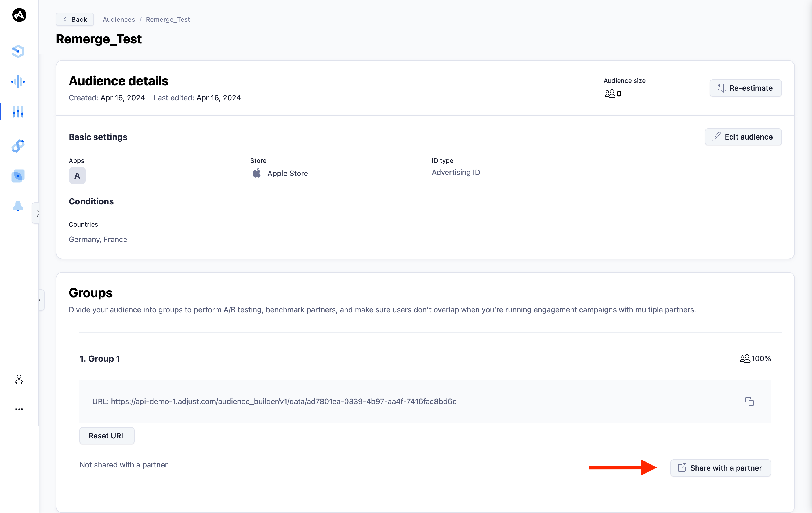The width and height of the screenshot is (812, 513).
Task: Click the 'Created: Apr 16, 2024' date
Action: [x=107, y=98]
